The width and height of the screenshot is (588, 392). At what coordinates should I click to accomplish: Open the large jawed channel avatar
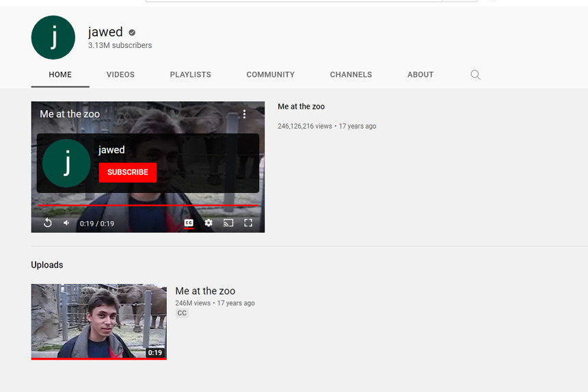pos(53,38)
